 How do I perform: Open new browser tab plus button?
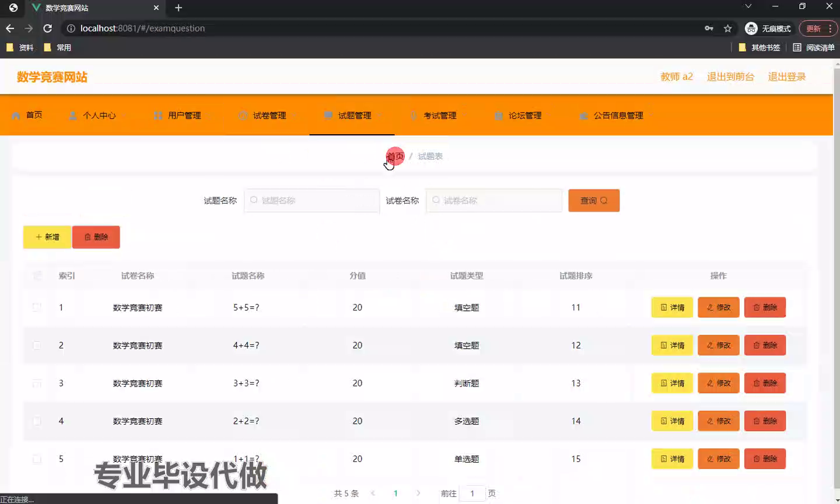pyautogui.click(x=178, y=8)
